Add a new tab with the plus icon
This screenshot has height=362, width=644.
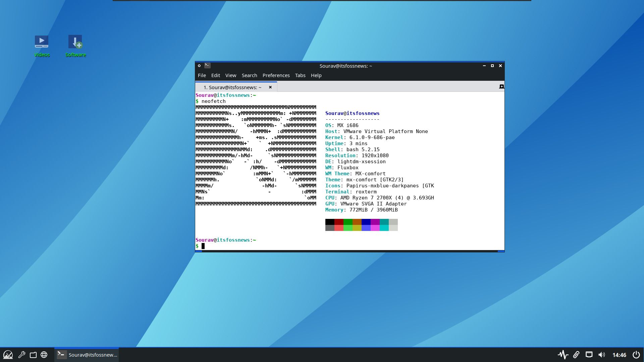click(501, 86)
